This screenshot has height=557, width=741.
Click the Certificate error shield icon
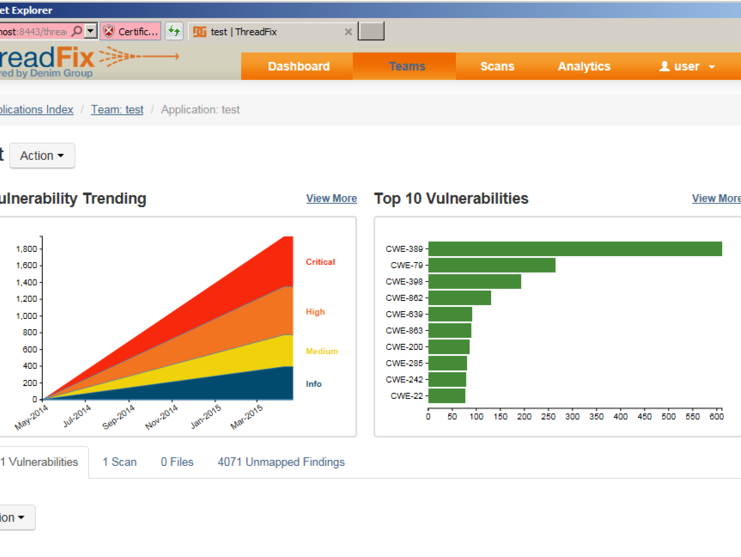[x=108, y=32]
